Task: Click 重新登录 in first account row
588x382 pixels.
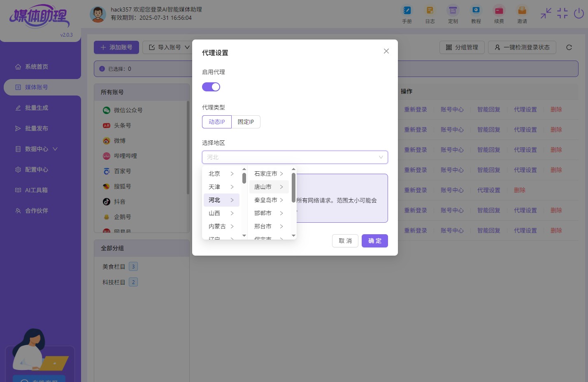Action: click(x=416, y=109)
